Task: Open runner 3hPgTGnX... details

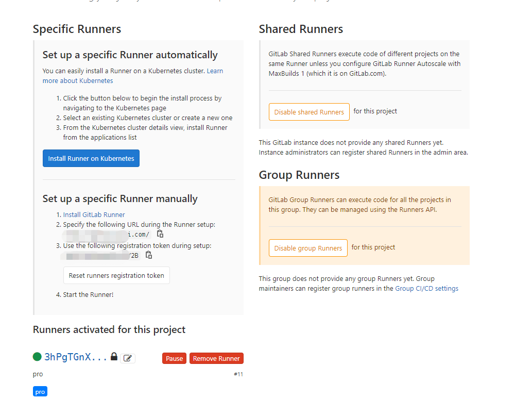Action: [x=75, y=357]
